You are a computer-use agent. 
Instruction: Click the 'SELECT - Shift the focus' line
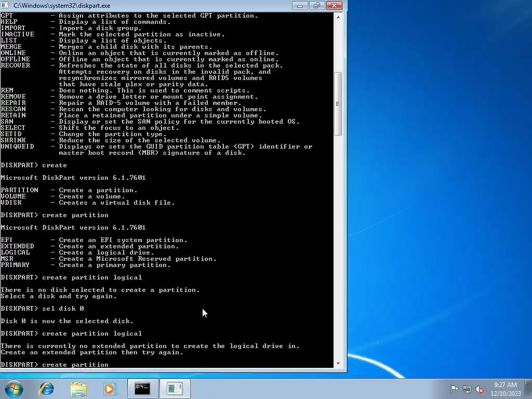[89, 128]
